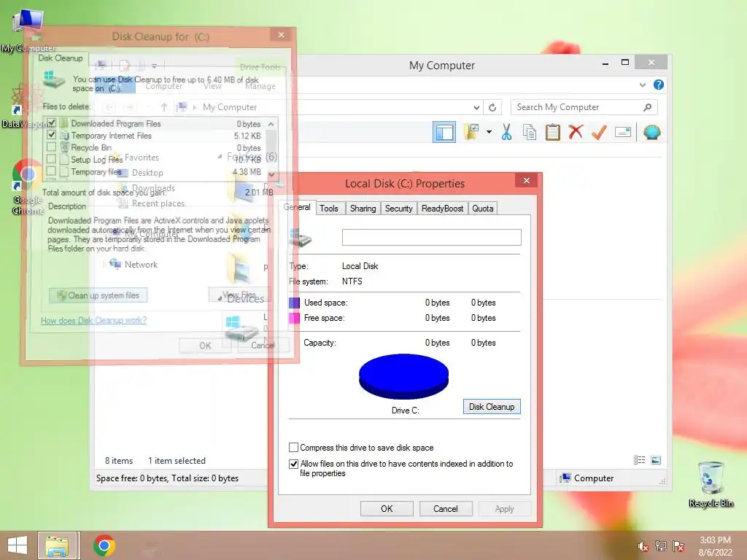Viewport: 747px width, 560px height.
Task: Open Help with the blue question mark
Action: (659, 85)
